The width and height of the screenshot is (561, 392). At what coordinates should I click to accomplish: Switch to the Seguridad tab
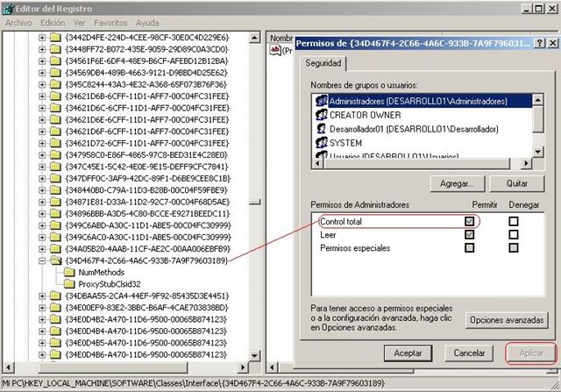tap(324, 64)
